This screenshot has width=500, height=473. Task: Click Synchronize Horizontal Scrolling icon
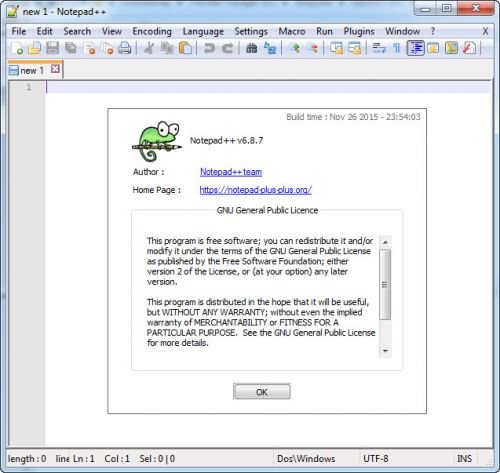click(x=354, y=48)
